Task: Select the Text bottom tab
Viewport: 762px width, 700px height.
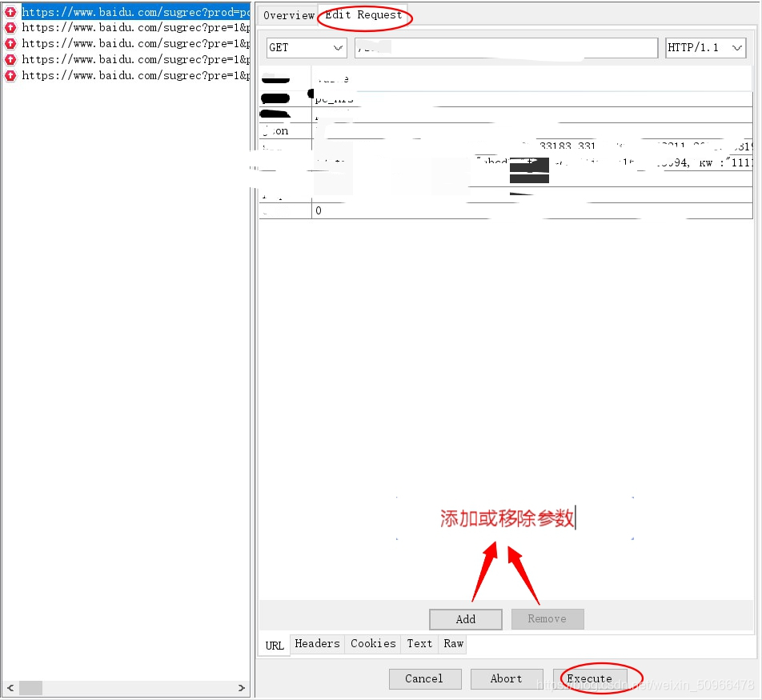Action: point(419,644)
